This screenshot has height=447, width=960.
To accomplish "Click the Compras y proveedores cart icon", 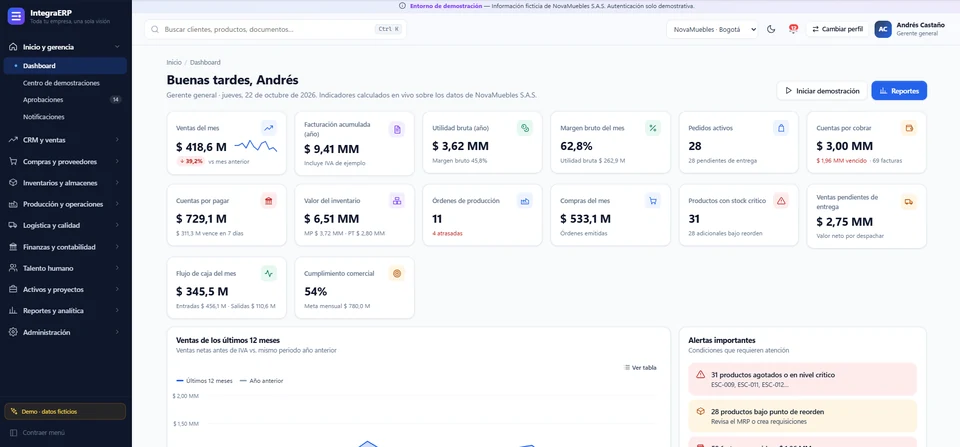I will (13, 162).
